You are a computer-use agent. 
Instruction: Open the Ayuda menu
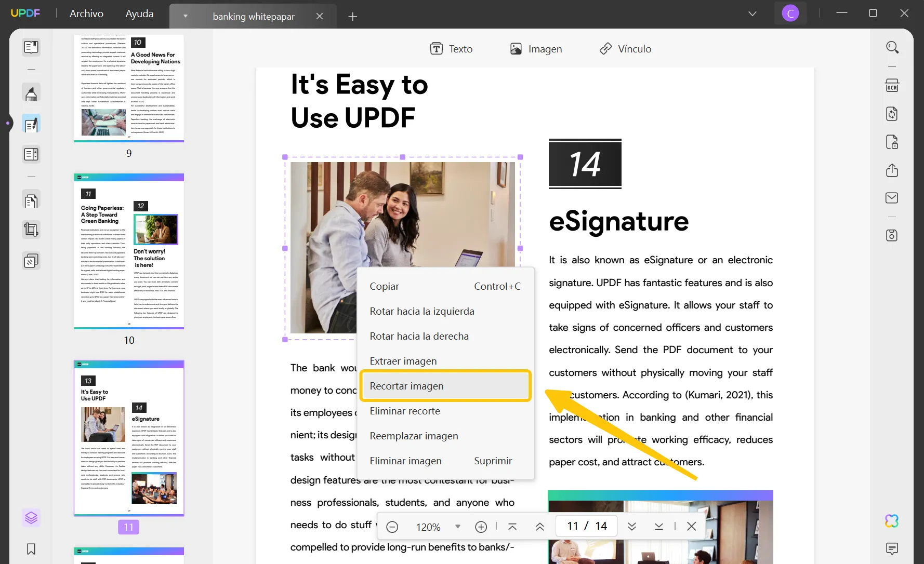click(139, 14)
